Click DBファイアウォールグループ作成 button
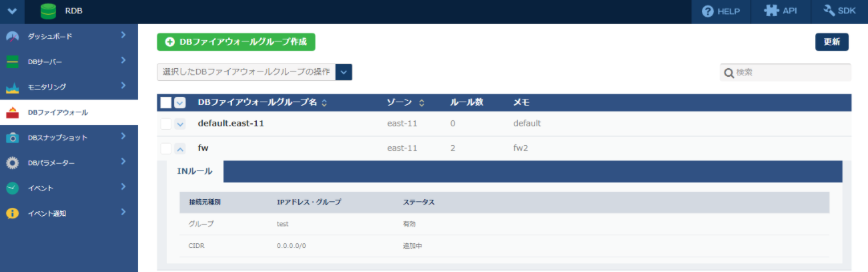 click(x=236, y=41)
